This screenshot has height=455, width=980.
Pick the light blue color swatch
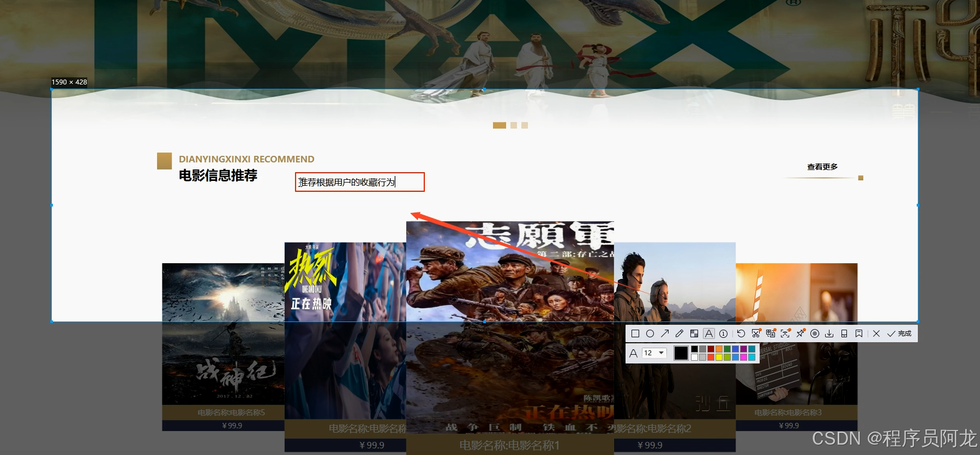(x=735, y=357)
